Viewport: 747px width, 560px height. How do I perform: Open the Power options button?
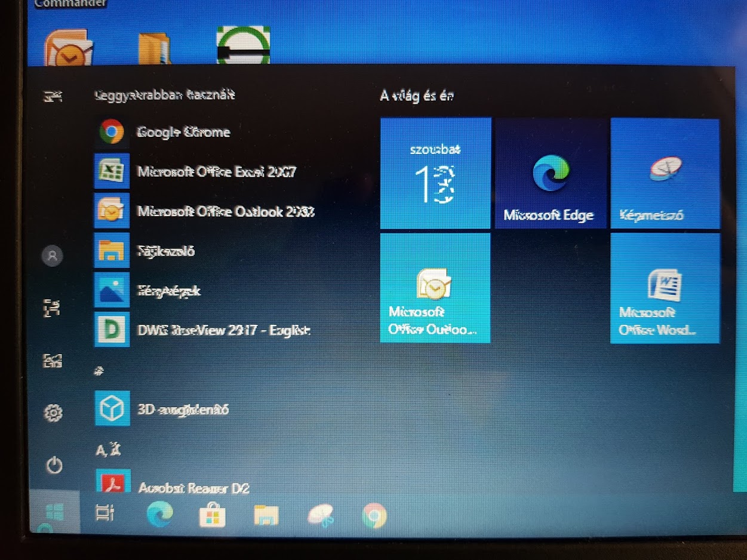54,464
